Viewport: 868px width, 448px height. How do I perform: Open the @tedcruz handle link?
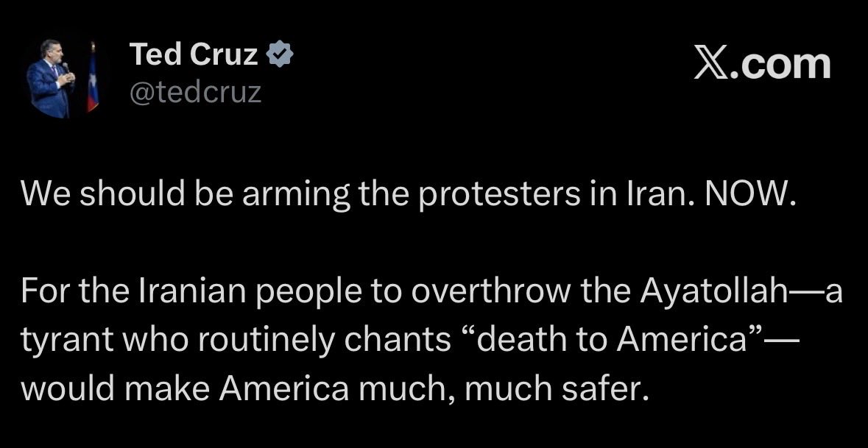pyautogui.click(x=195, y=93)
